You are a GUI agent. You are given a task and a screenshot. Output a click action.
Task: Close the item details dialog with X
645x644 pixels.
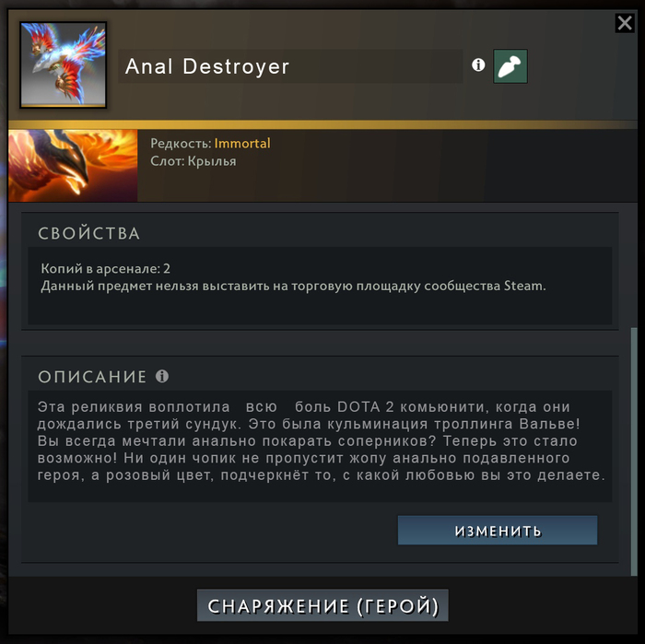[625, 23]
